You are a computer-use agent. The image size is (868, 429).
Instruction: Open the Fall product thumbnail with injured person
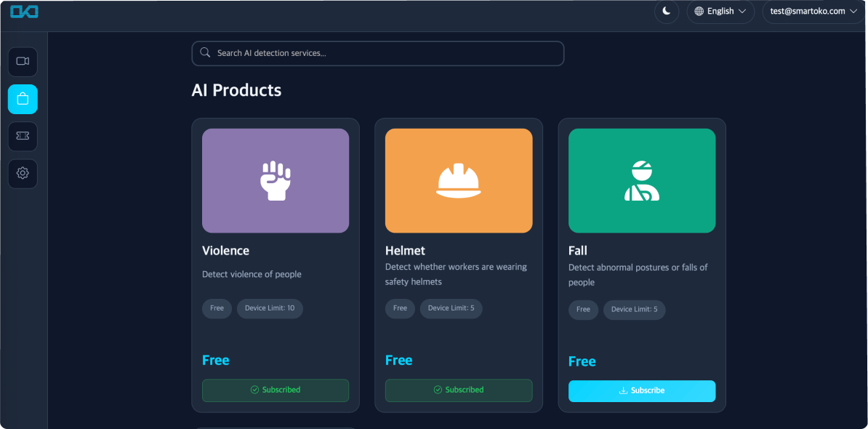coord(642,180)
